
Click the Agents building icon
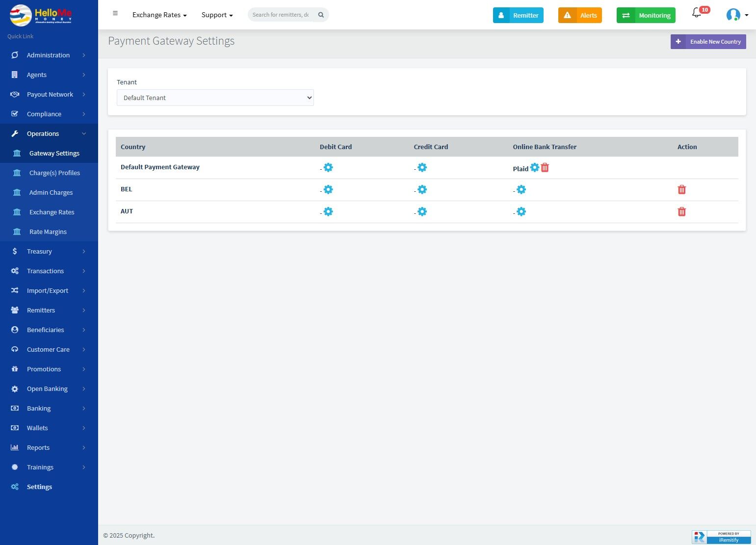tap(15, 75)
